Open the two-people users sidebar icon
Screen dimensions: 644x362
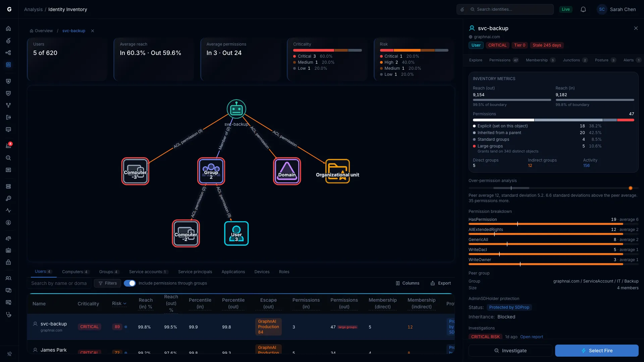(8, 278)
